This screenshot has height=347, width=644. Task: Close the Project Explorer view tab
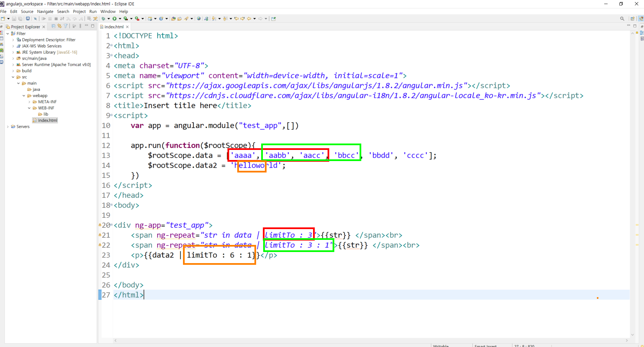[x=44, y=27]
